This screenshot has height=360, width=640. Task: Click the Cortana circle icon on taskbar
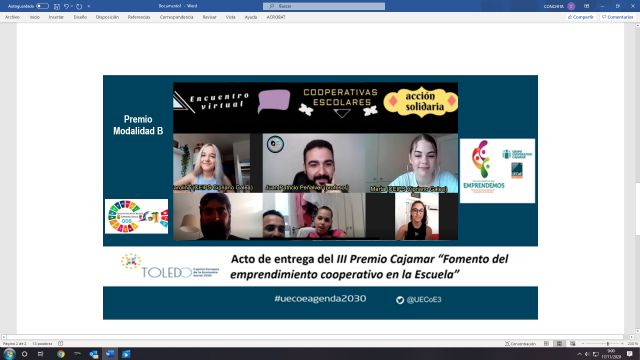pyautogui.click(x=24, y=354)
